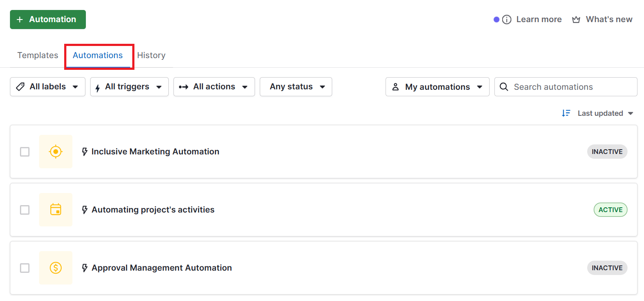Click the person icon in My automations

tap(396, 87)
